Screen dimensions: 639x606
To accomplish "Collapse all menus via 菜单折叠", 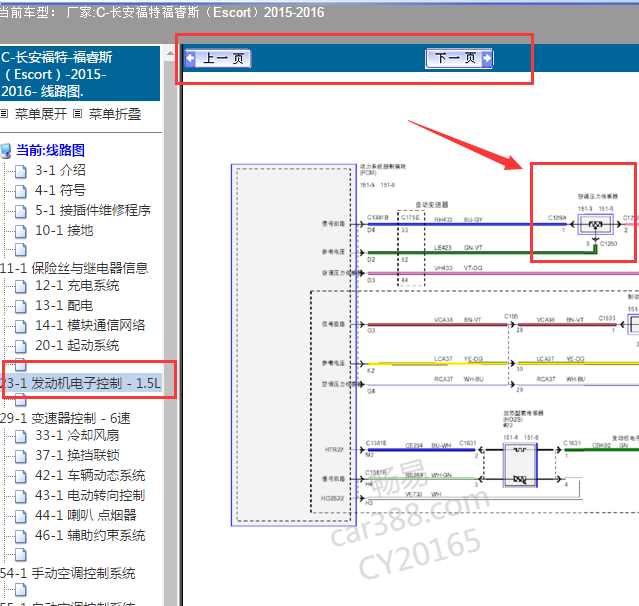I will (115, 114).
